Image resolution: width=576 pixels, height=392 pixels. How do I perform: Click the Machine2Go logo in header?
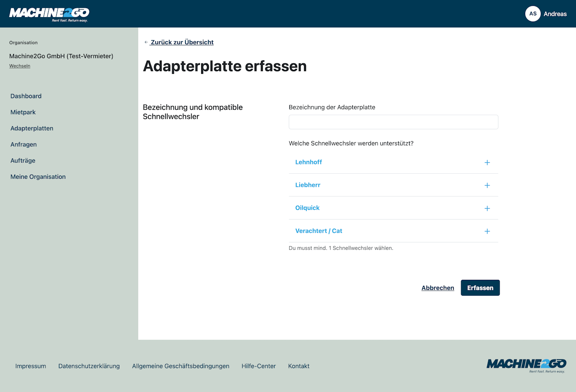pos(49,14)
